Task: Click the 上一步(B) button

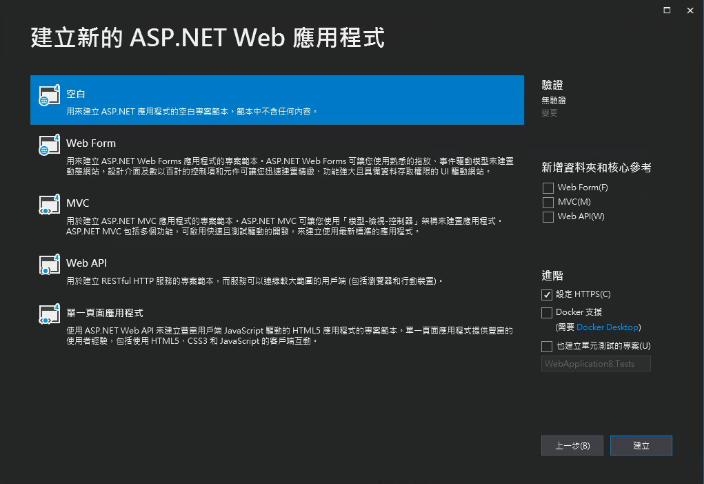Action: [x=572, y=445]
